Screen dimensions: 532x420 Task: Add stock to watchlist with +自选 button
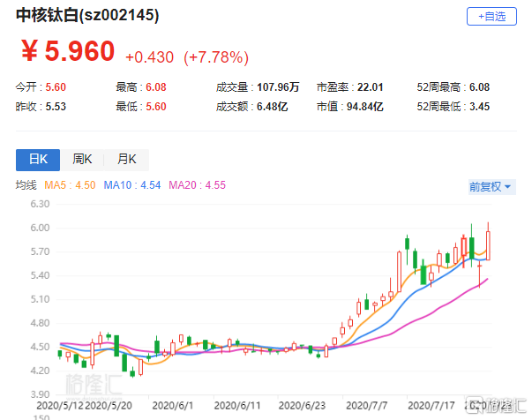pos(491,16)
